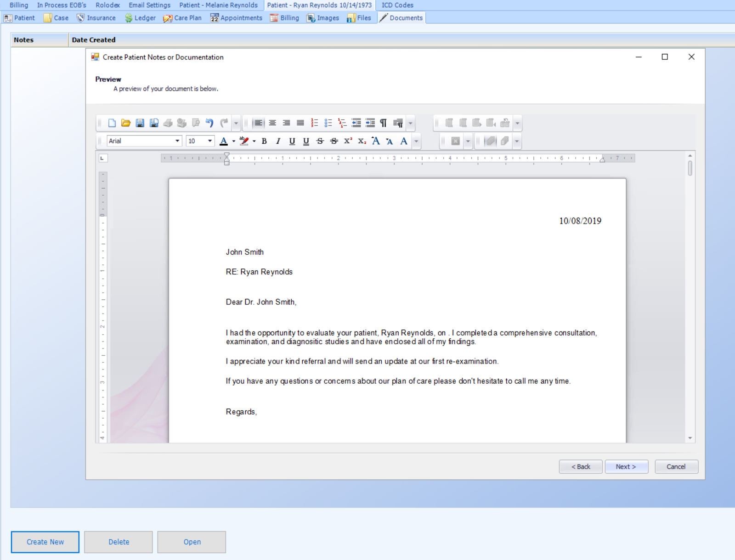
Task: Create a new blank document
Action: (112, 123)
